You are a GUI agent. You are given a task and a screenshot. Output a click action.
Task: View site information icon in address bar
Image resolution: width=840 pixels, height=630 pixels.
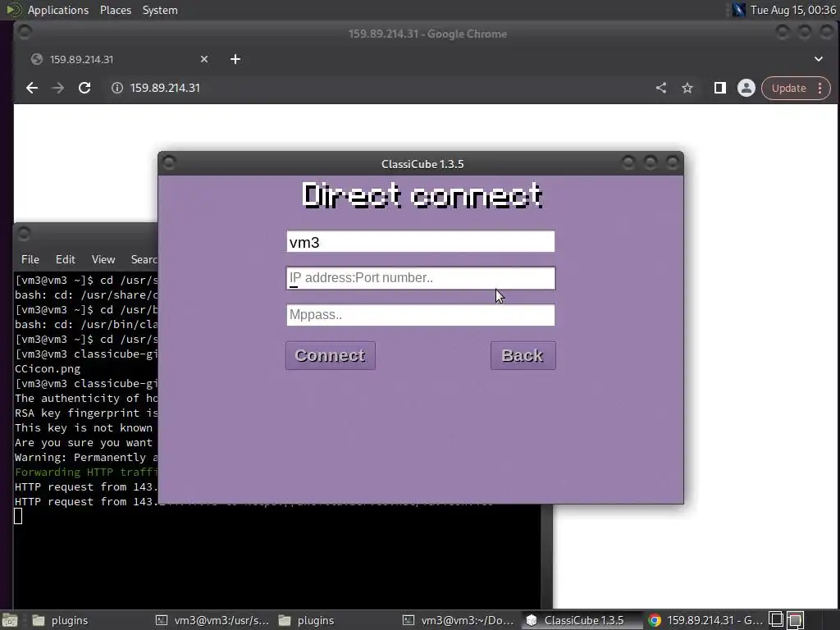click(116, 88)
